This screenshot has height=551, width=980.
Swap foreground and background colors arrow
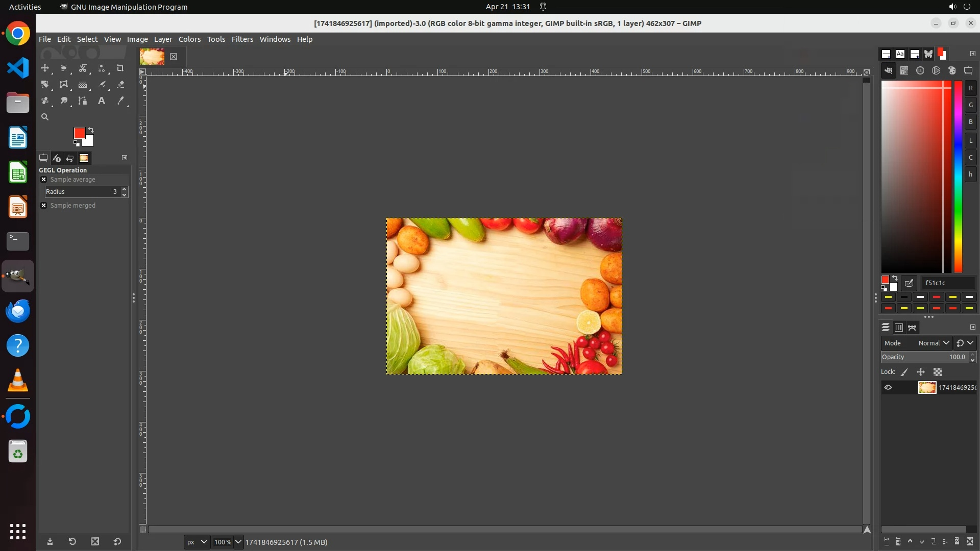pos(91,130)
